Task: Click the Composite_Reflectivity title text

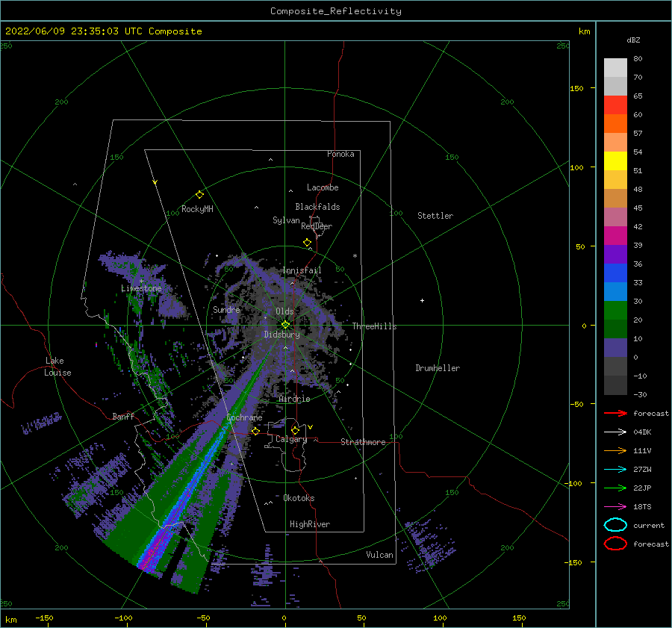Action: pos(336,11)
